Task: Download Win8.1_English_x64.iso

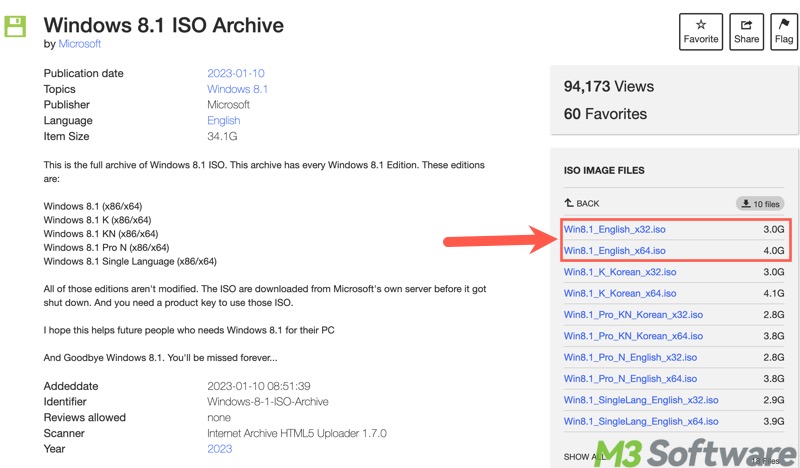Action: 614,251
